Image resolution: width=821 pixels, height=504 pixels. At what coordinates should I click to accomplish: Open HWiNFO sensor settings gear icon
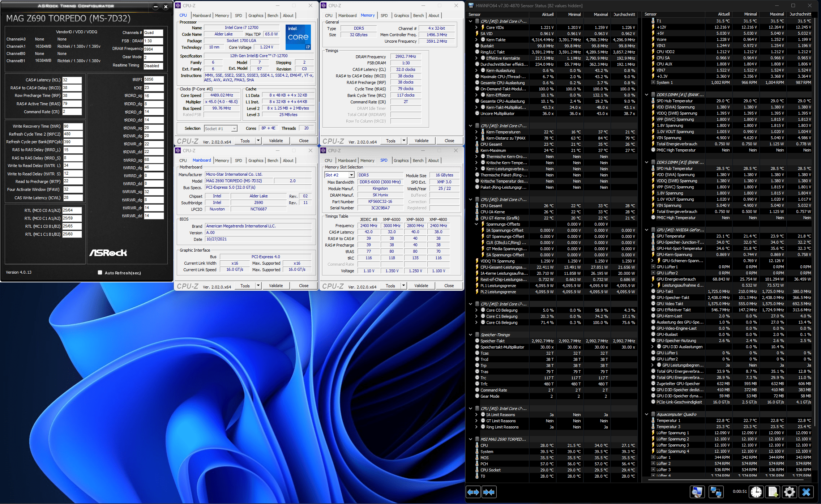(x=789, y=492)
